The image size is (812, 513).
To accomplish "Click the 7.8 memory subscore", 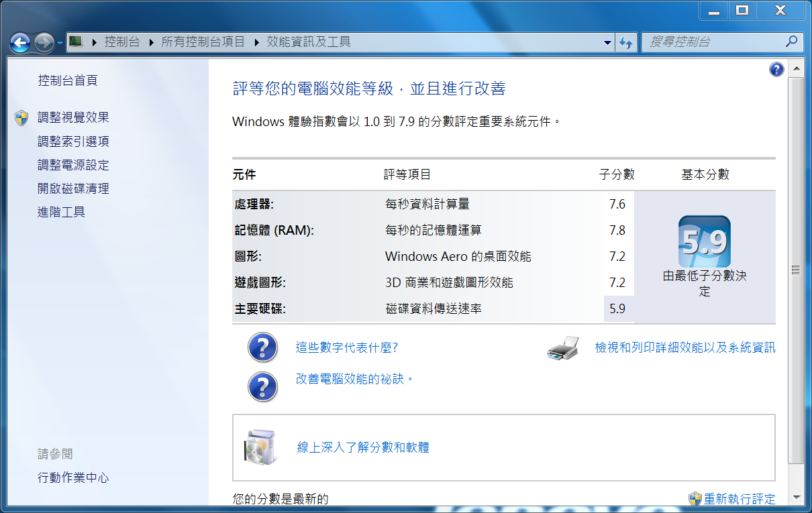I will tap(617, 230).
